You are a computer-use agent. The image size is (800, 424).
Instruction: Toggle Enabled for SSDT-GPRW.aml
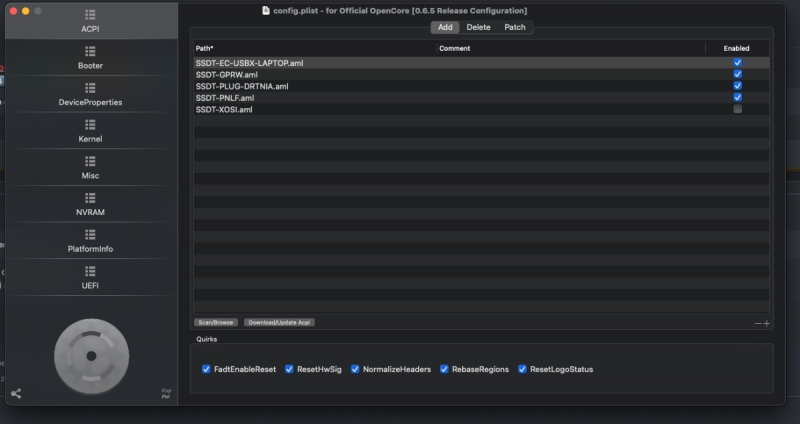coord(738,74)
